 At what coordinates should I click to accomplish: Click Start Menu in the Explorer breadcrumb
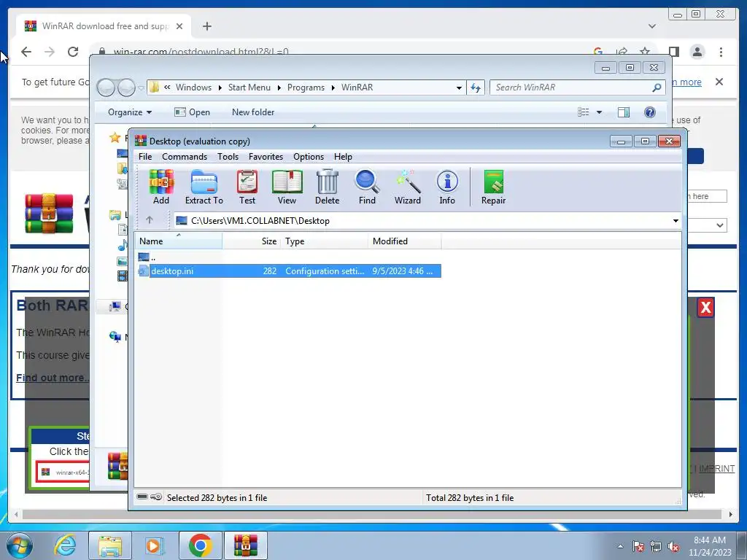pos(249,87)
